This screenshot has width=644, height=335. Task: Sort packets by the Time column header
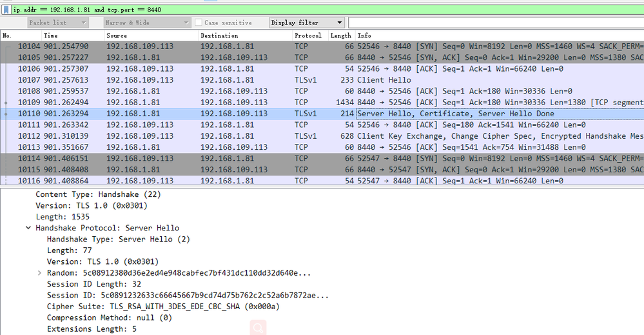(x=73, y=36)
